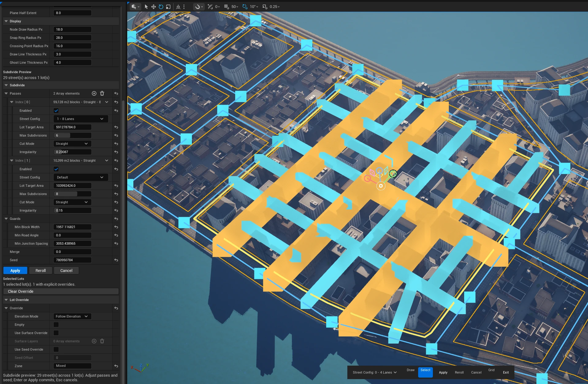The width and height of the screenshot is (588, 384).
Task: Enable Use Seed Override checkbox
Action: [x=56, y=349]
